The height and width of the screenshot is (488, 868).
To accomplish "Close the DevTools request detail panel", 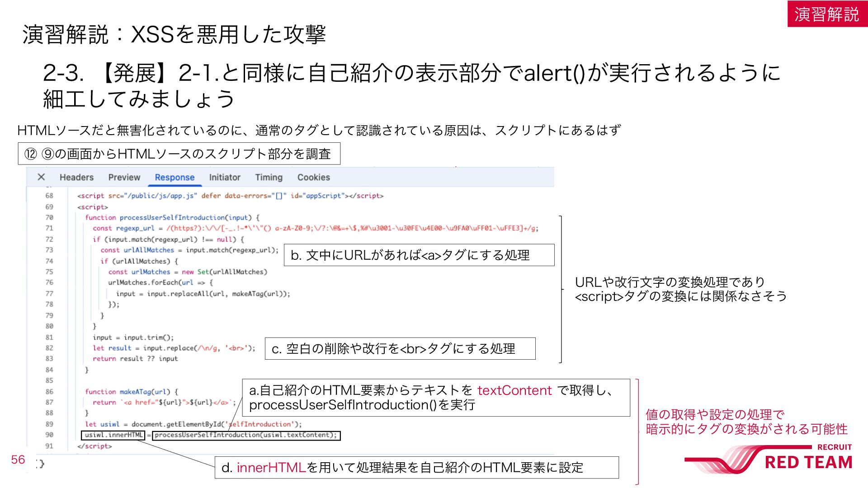I will (x=41, y=177).
